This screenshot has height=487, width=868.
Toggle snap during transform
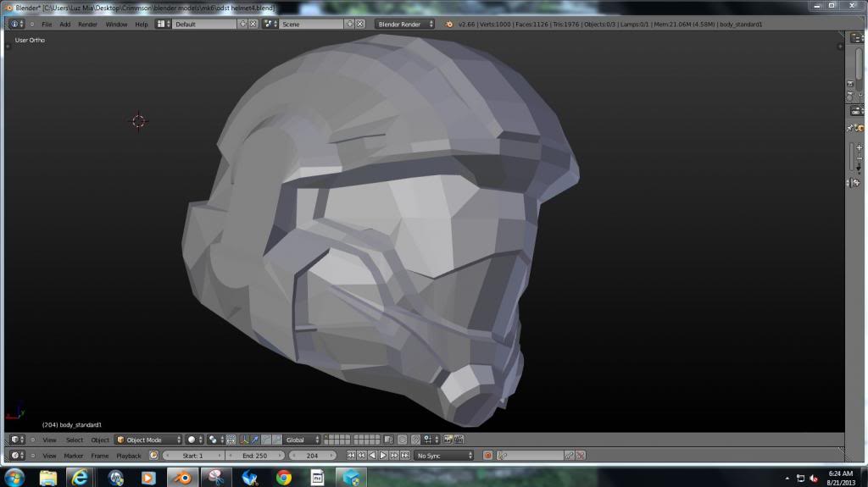coord(415,440)
